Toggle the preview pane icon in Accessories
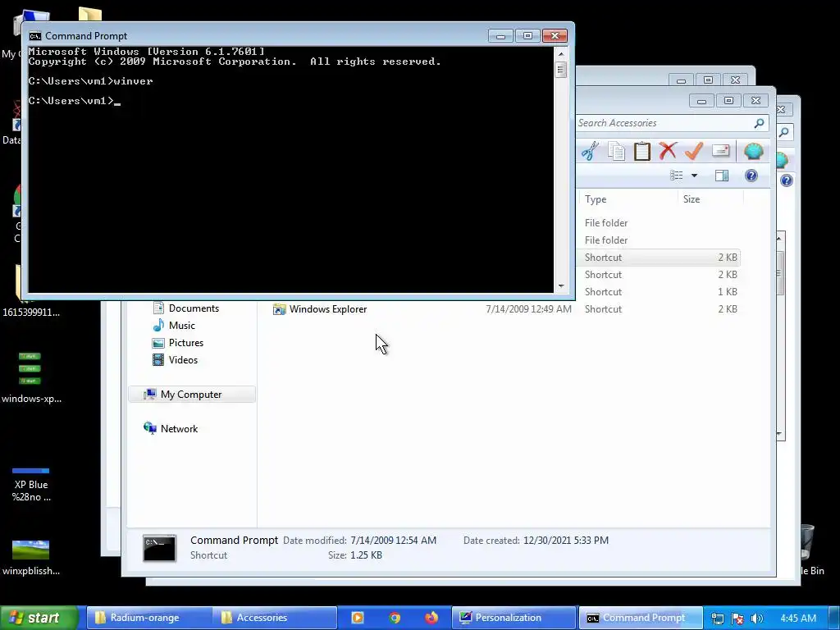The height and width of the screenshot is (630, 840). point(722,176)
